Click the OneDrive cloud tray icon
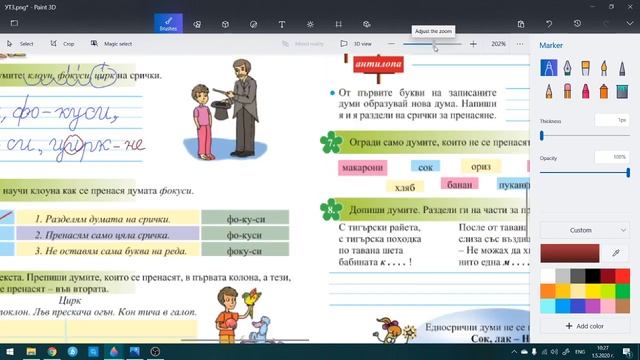Image resolution: width=640 pixels, height=360 pixels. tap(524, 351)
